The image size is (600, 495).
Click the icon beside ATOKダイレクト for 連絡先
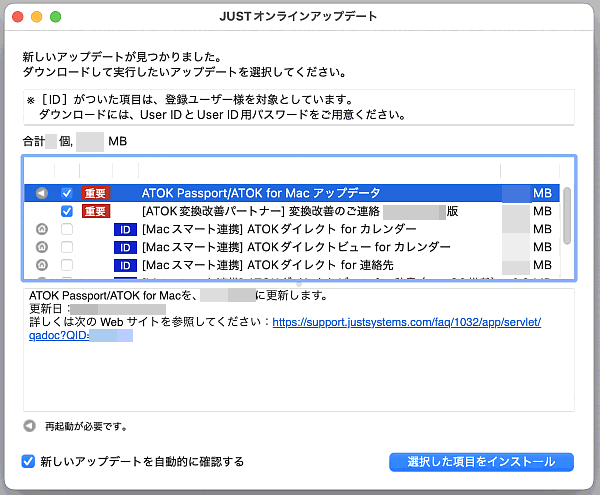(x=42, y=265)
